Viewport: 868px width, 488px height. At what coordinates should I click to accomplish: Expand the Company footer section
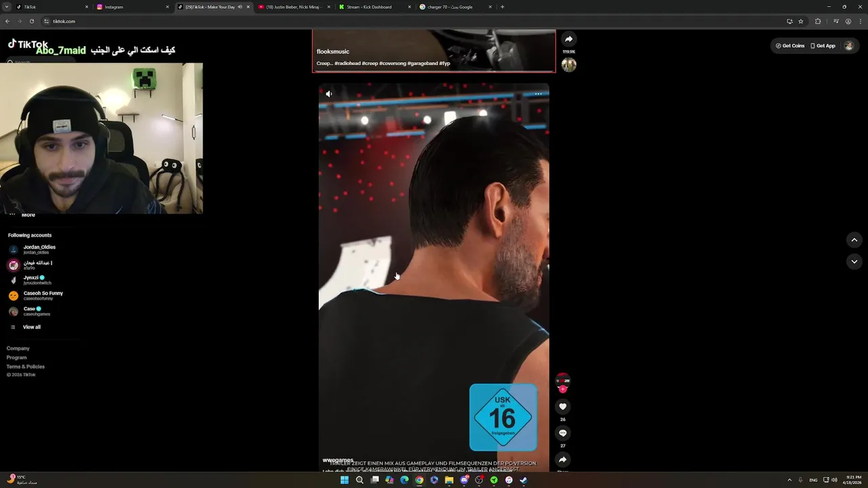tap(18, 348)
